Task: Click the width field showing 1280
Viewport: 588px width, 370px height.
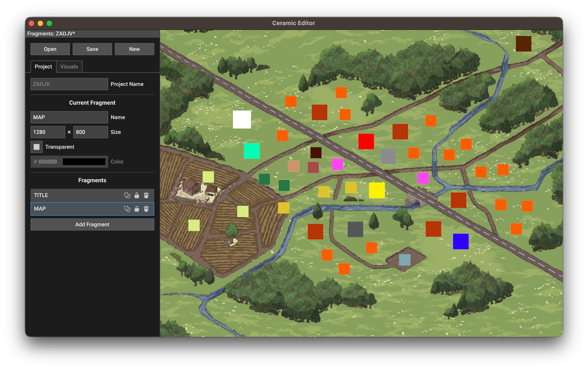Action: pos(48,132)
